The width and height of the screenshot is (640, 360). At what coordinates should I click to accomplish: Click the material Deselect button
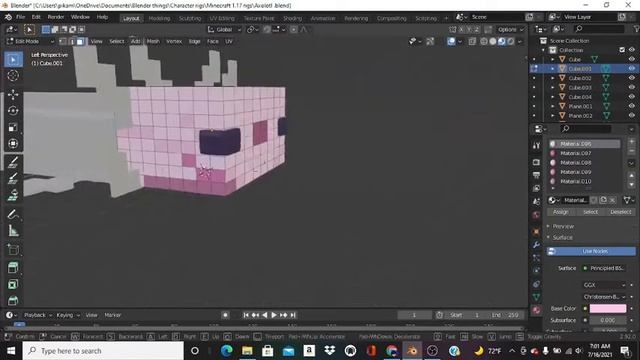coord(620,212)
